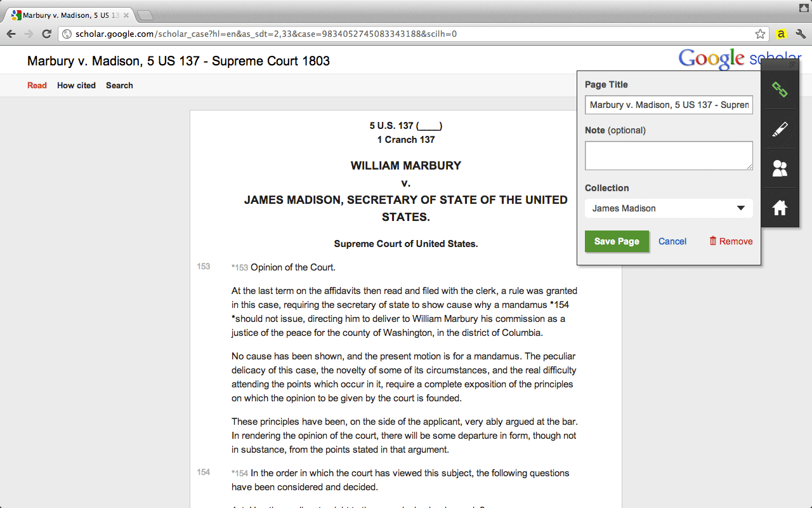Viewport: 812px width, 508px height.
Task: Bookmark the page with the star icon
Action: click(760, 34)
